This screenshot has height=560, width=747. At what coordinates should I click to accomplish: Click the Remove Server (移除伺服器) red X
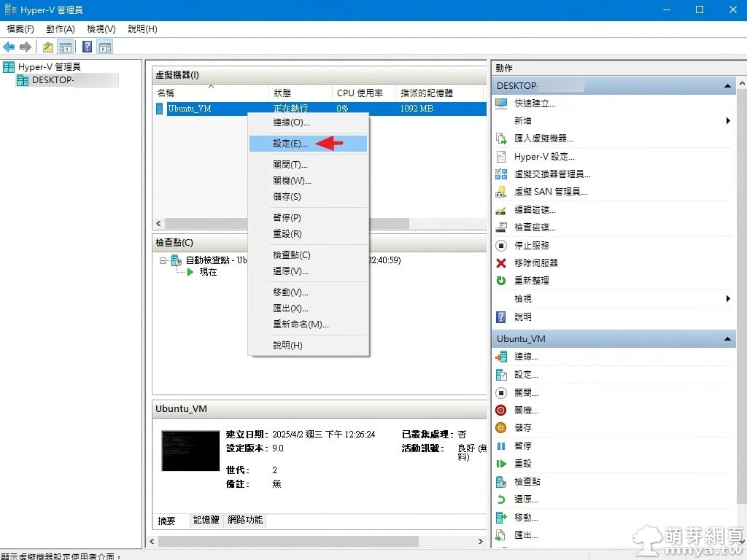pos(501,263)
